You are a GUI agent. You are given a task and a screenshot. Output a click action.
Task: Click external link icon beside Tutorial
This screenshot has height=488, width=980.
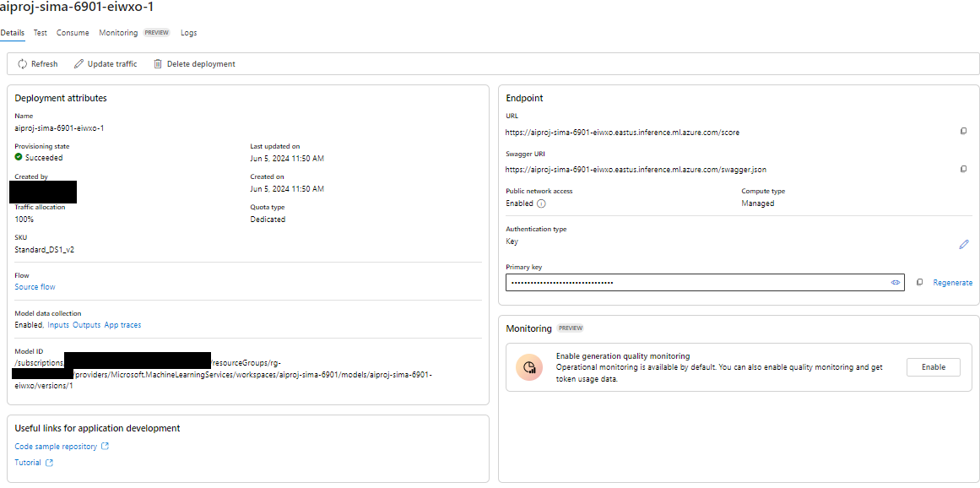click(49, 463)
